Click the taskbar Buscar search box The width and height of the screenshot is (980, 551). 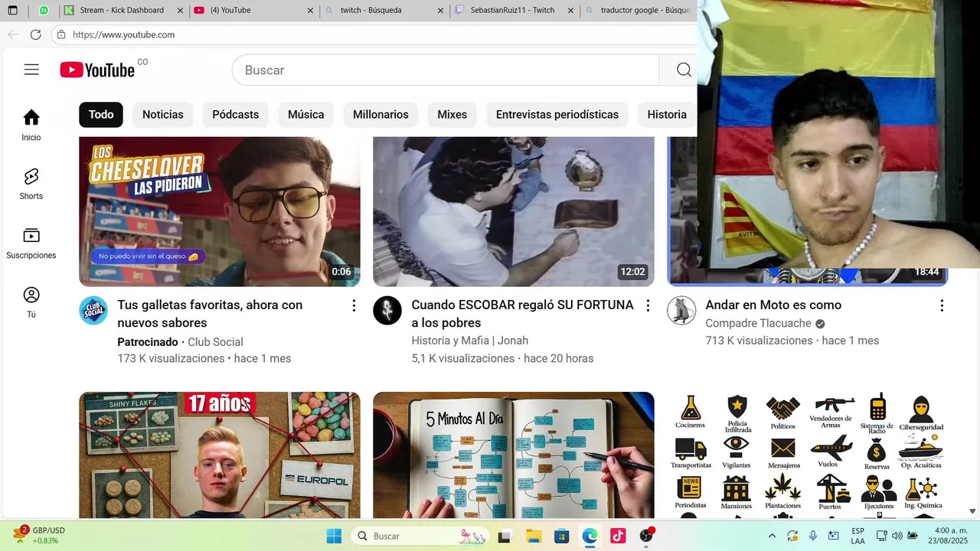tap(421, 536)
